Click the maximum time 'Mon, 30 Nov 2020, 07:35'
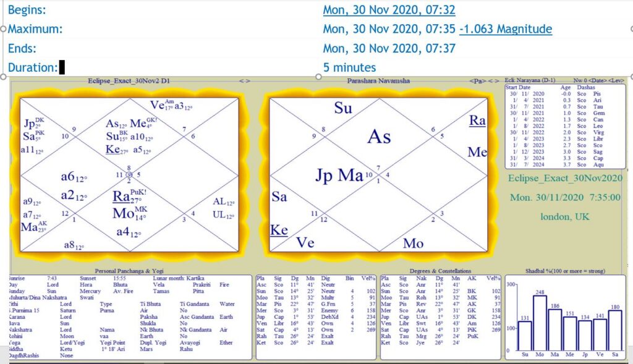 pyautogui.click(x=389, y=29)
